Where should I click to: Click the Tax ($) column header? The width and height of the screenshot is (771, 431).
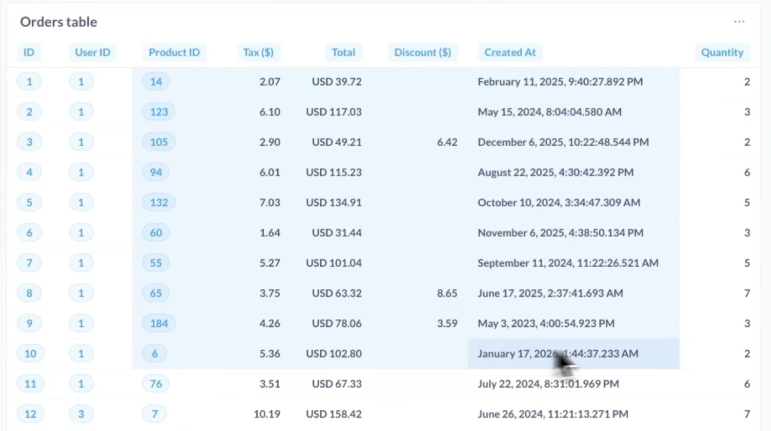(x=258, y=52)
